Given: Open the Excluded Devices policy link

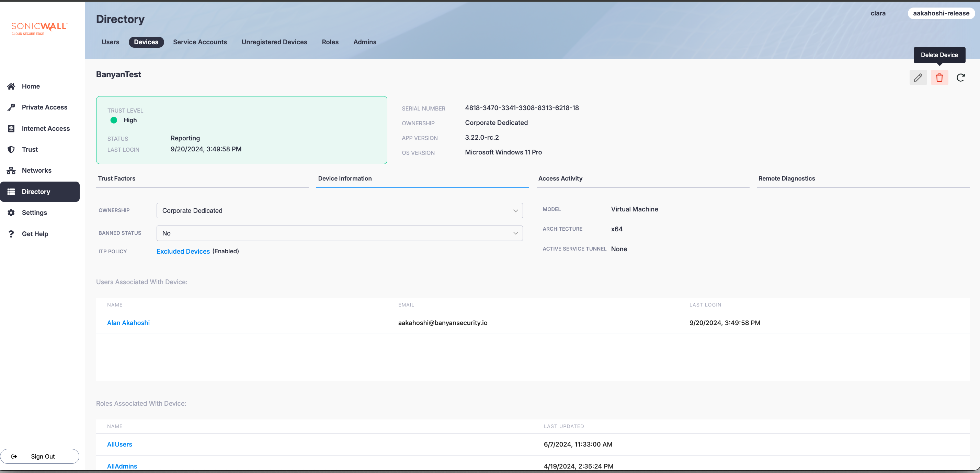Looking at the screenshot, I should tap(183, 251).
